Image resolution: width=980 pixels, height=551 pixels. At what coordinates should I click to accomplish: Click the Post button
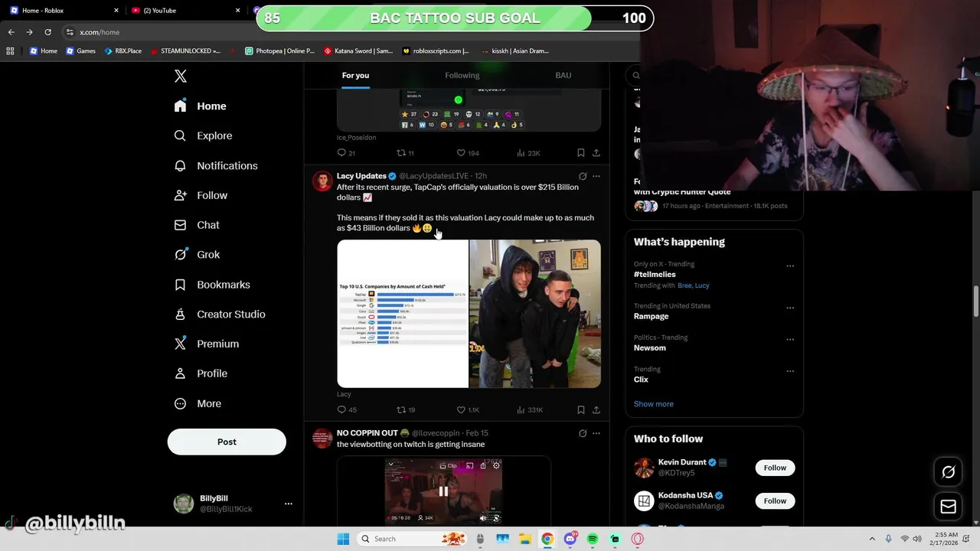pos(227,442)
